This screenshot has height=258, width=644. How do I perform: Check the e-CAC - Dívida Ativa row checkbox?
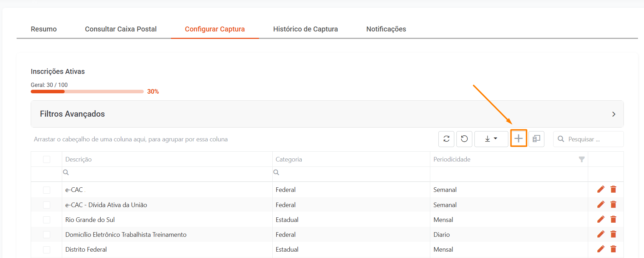[47, 205]
